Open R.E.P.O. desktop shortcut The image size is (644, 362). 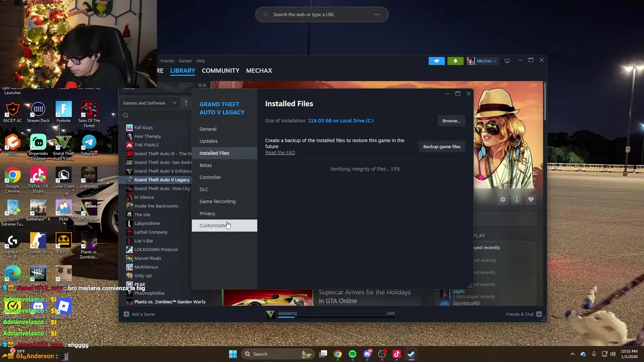(x=63, y=244)
